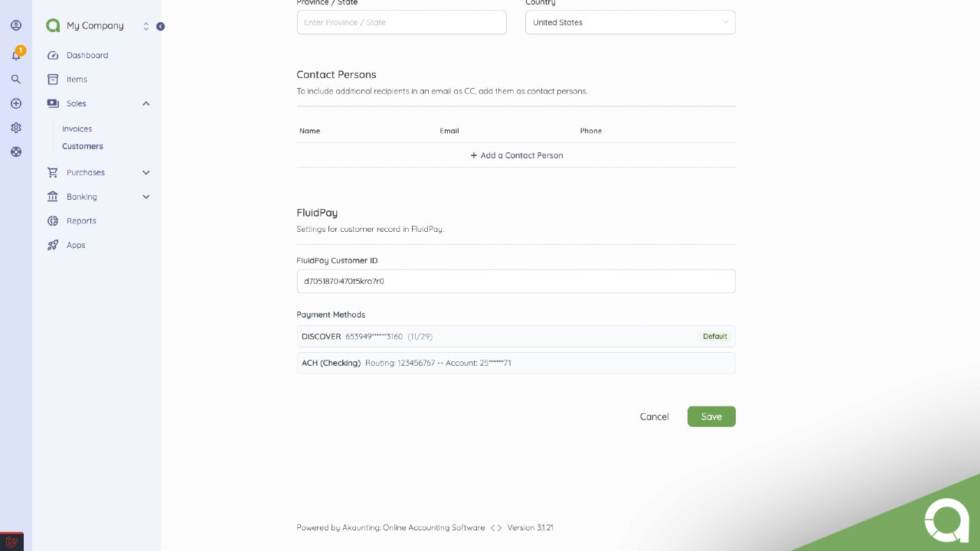Open the Dashboard menu item

(x=87, y=55)
